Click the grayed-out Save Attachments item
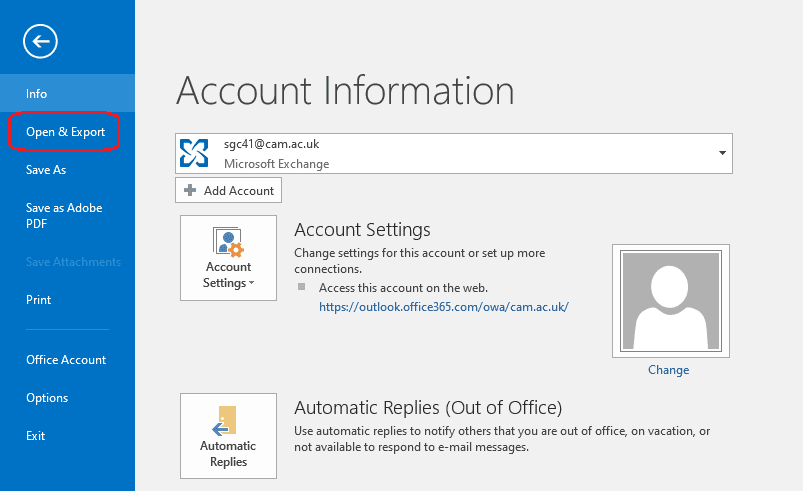The width and height of the screenshot is (803, 491). [73, 262]
